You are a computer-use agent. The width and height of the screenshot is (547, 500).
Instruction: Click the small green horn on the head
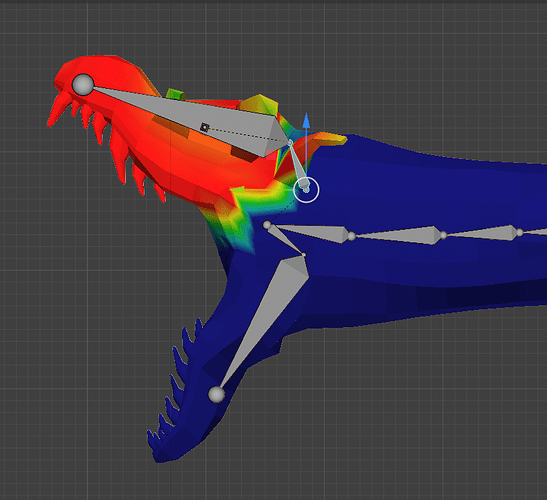pos(175,94)
